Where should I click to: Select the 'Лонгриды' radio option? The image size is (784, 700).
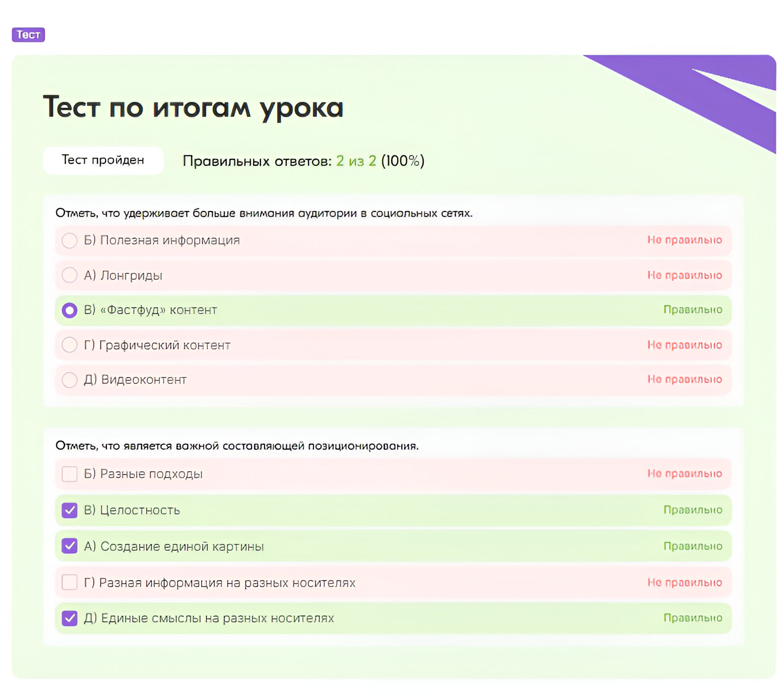coord(70,275)
